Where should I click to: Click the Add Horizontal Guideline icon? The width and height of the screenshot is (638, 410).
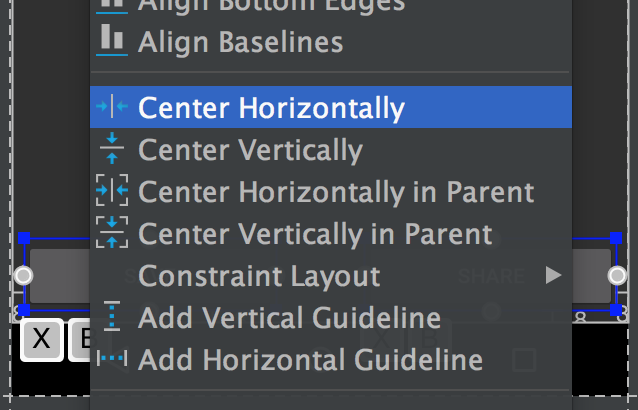(112, 359)
